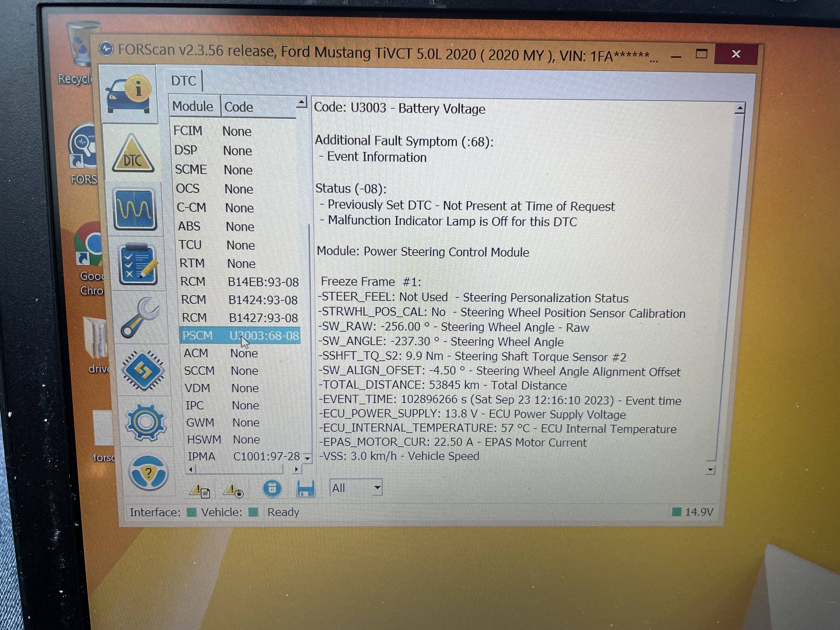Click the read DTC list warning icon
Image resolution: width=840 pixels, height=630 pixels.
point(200,491)
